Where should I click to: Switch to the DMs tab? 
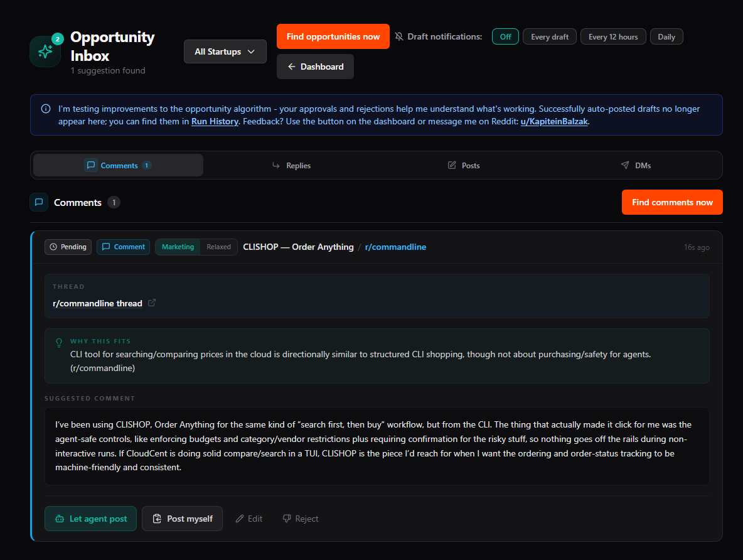[x=636, y=165]
